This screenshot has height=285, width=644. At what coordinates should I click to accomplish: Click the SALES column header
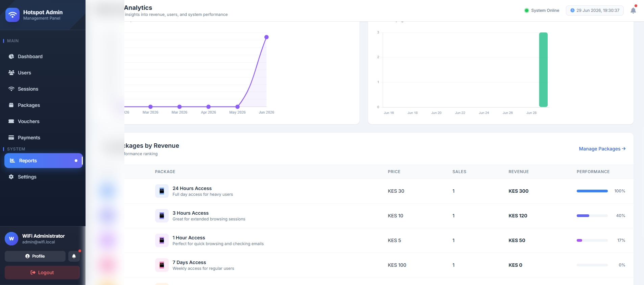[459, 172]
